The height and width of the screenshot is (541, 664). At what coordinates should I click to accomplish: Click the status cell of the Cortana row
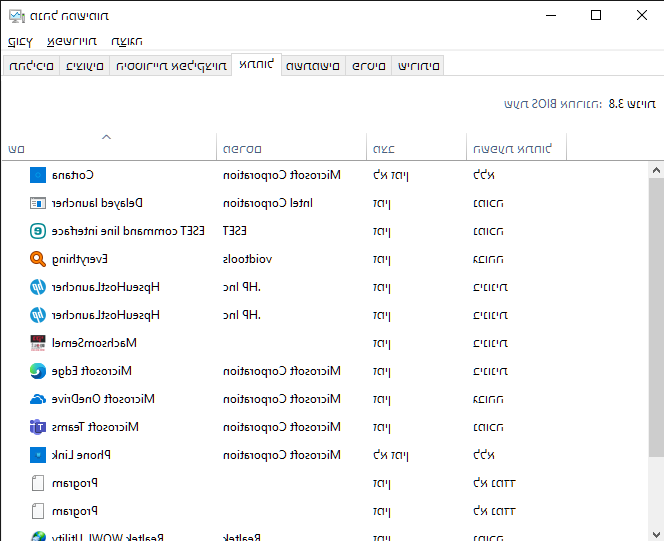[390, 175]
